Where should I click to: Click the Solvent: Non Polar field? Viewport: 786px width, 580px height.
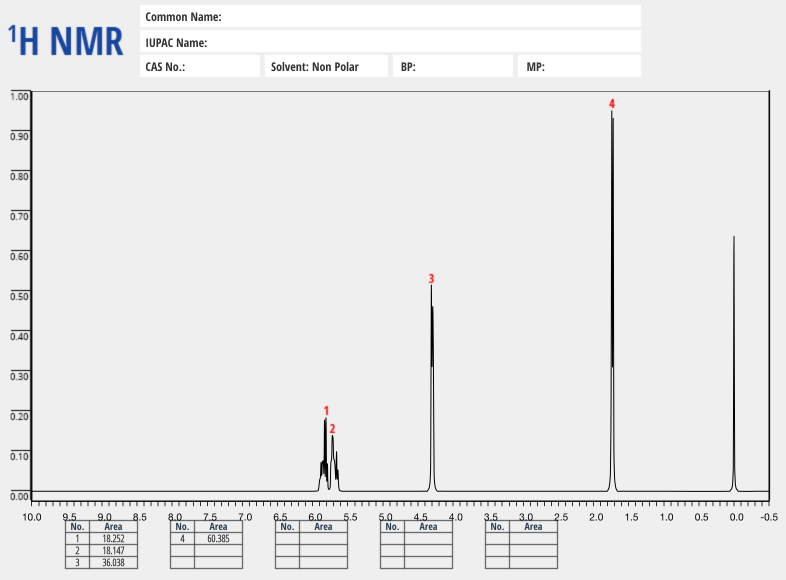pyautogui.click(x=326, y=66)
